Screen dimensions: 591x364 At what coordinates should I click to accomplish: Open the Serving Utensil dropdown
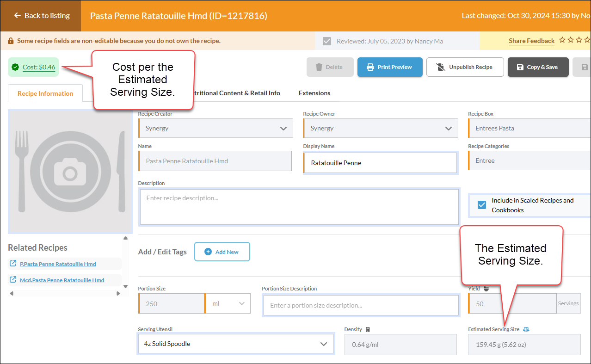(235, 344)
